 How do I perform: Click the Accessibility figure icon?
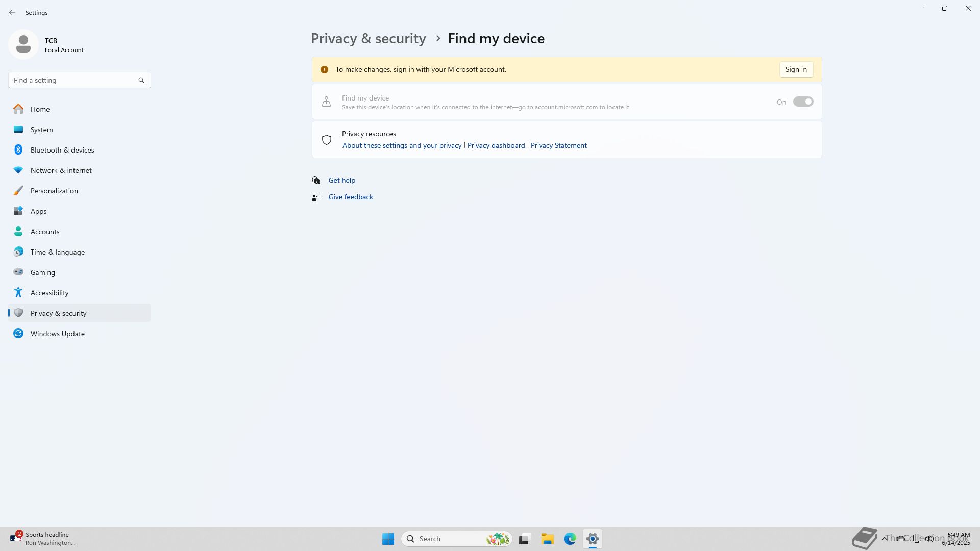click(18, 293)
